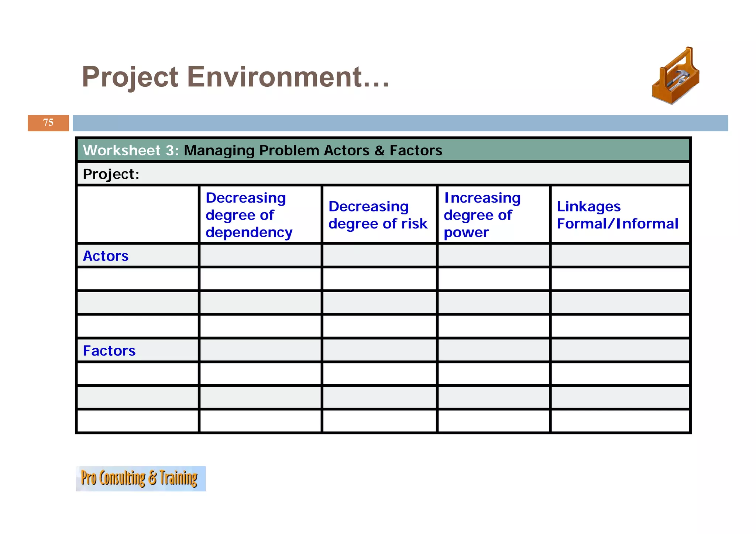Select Linkages Formal/Informal column header
This screenshot has height=534, width=756.
coord(620,215)
